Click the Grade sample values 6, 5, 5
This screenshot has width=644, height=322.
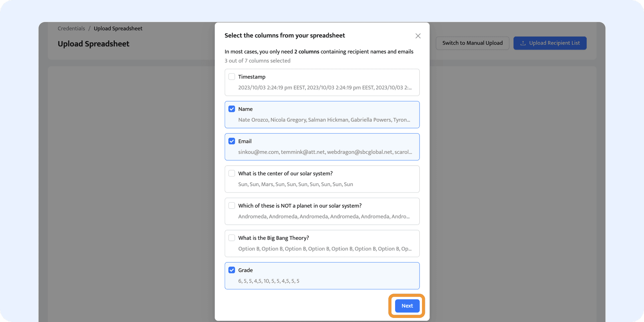(269, 281)
